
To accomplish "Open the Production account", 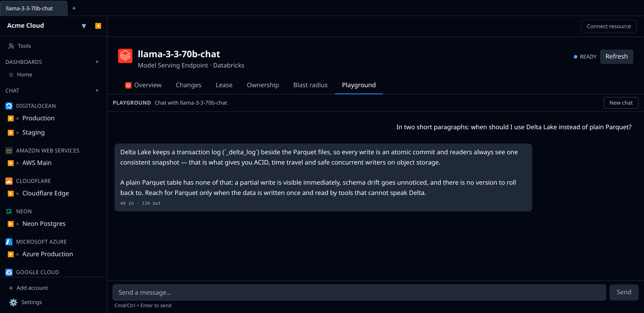I will (x=38, y=118).
